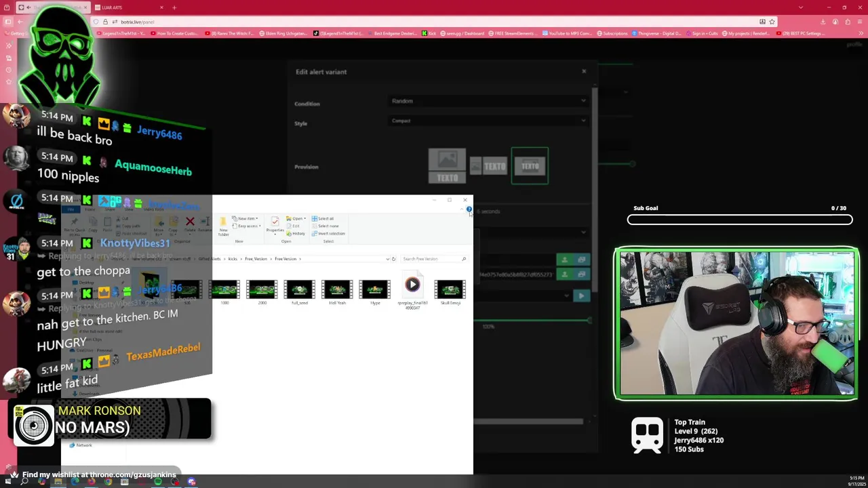Select the full_send video file
868x488 pixels.
[x=300, y=292]
